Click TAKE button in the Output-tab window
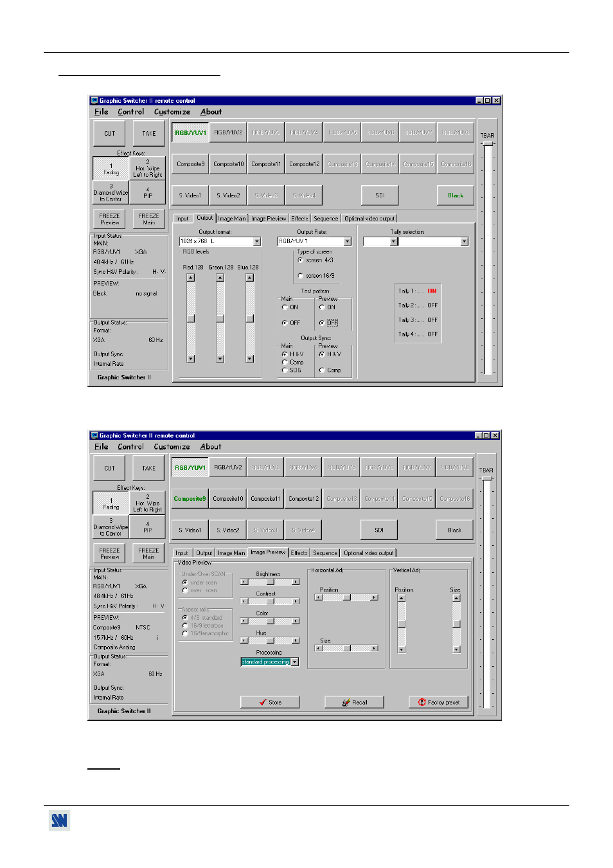The width and height of the screenshot is (613, 868). coord(149,134)
